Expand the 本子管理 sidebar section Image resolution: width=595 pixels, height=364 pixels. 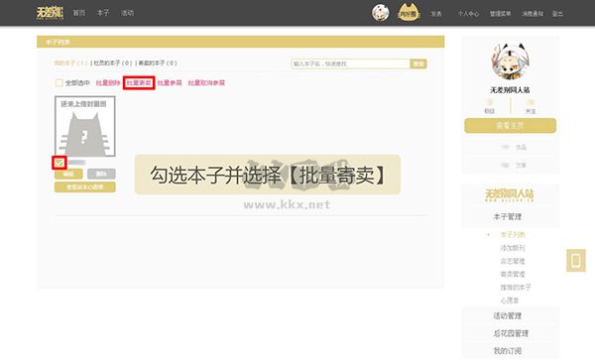click(508, 217)
